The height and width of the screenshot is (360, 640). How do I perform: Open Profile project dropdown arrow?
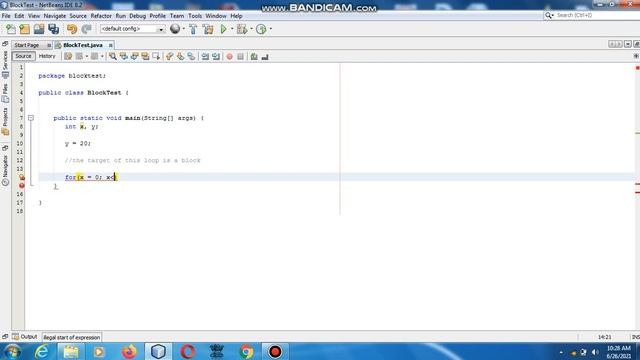pos(271,29)
